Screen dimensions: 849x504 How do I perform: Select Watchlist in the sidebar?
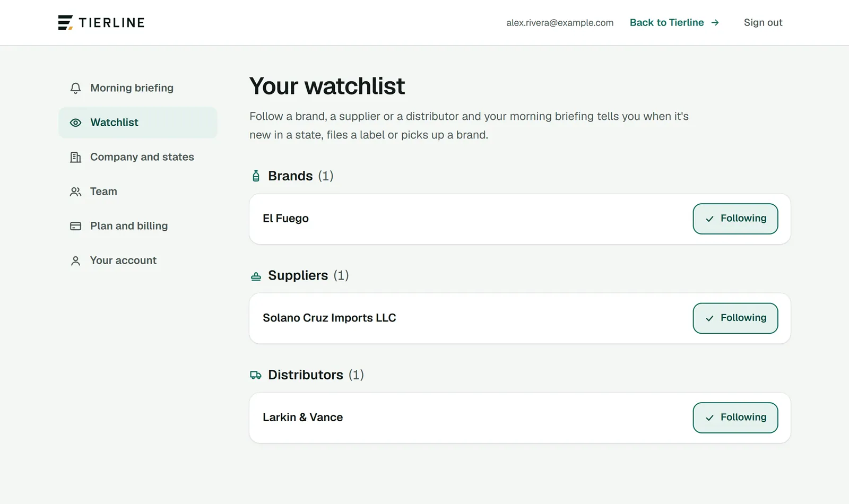pyautogui.click(x=138, y=123)
